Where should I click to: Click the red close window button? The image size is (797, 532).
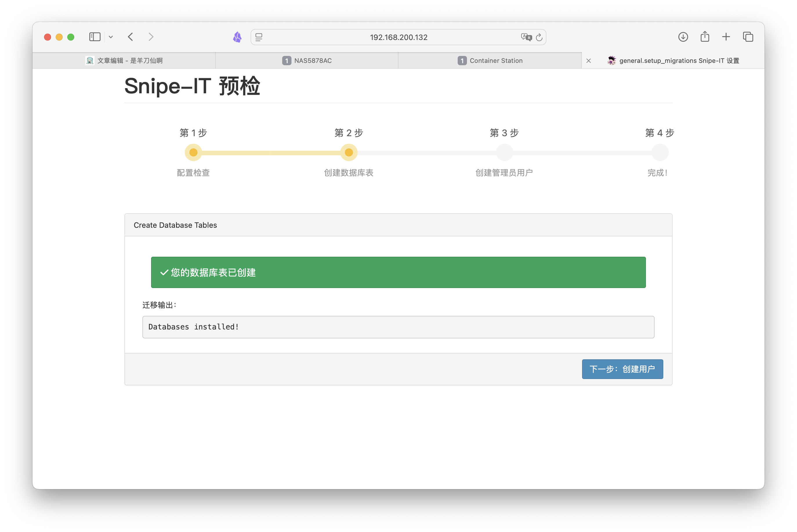(x=48, y=37)
